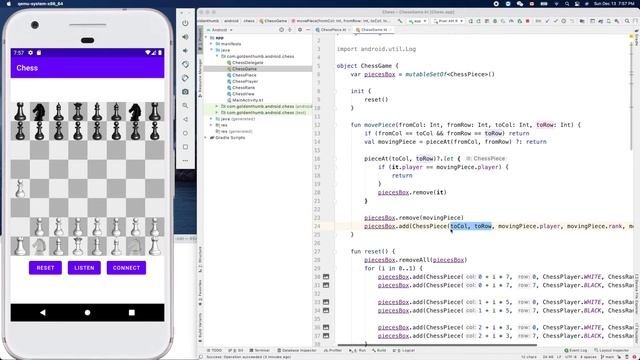Open the Profiler tool window tab

(333, 350)
